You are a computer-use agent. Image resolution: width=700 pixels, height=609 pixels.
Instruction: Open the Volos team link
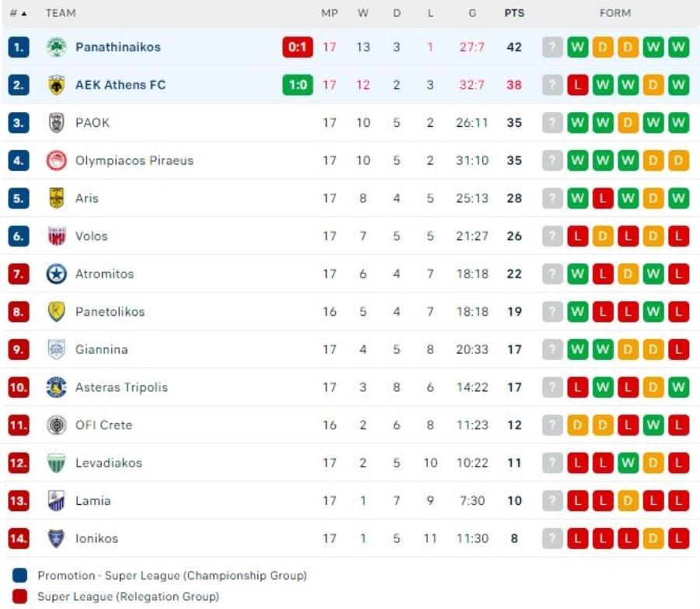pos(91,236)
